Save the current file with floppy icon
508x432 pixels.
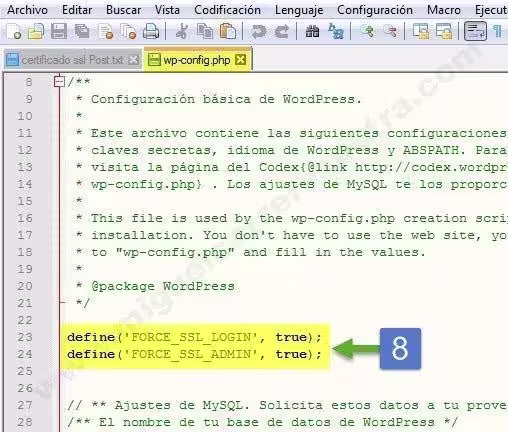click(x=59, y=32)
